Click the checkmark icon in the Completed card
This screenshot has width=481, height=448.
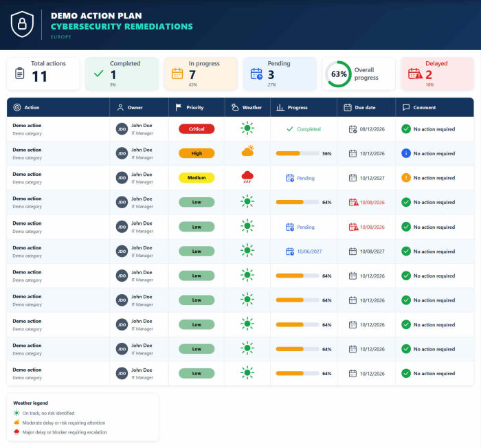click(99, 74)
